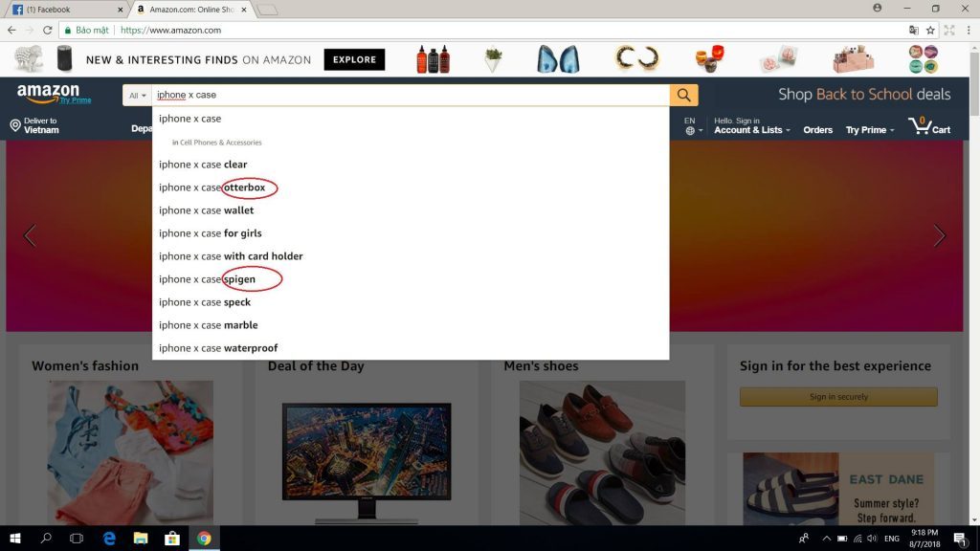This screenshot has height=551, width=980.
Task: Open Microsoft Store from taskbar
Action: pos(172,538)
